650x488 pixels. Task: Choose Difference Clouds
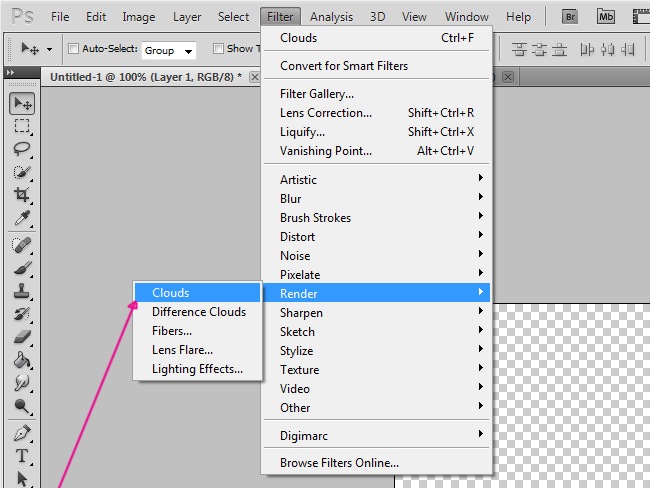point(198,312)
